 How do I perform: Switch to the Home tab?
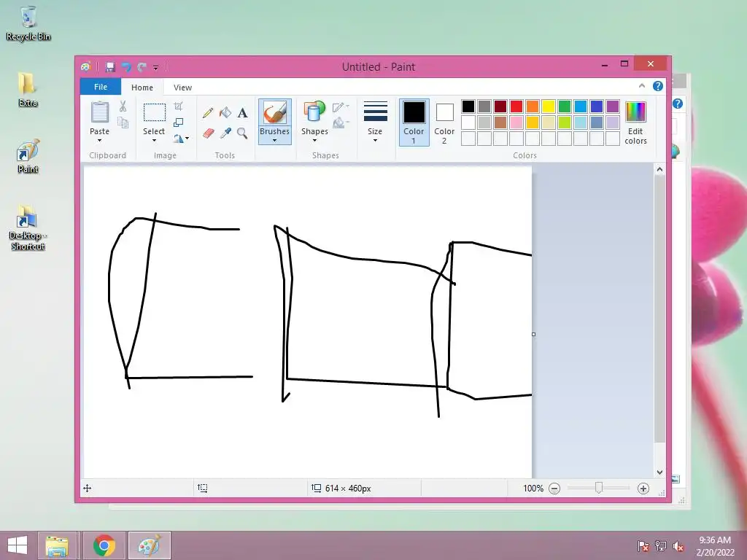142,87
